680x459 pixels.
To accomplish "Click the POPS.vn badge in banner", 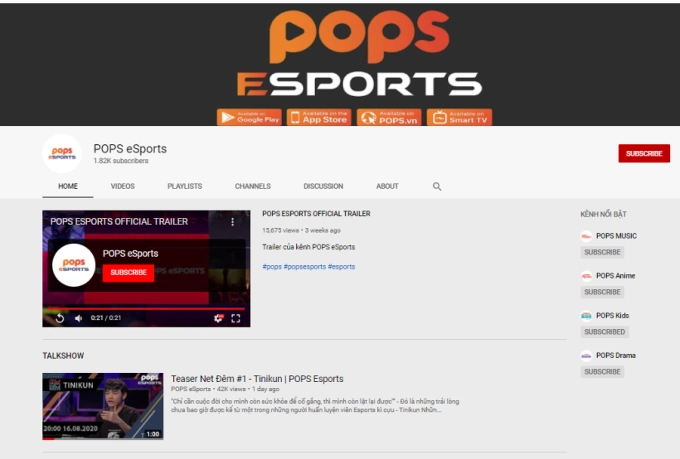I will click(389, 117).
